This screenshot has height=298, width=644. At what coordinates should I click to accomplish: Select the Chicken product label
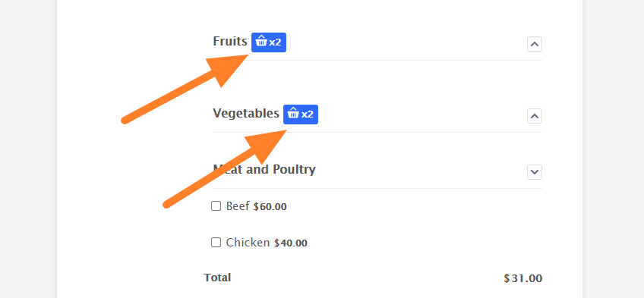(x=248, y=243)
